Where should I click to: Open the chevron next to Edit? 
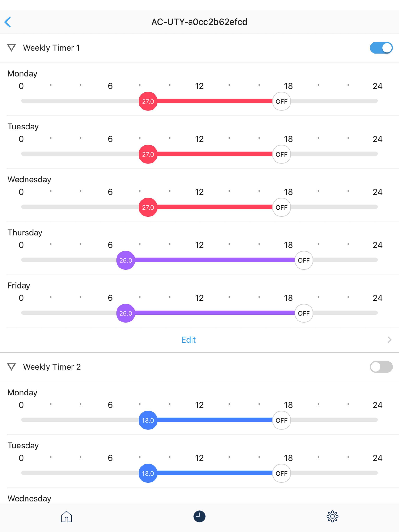[389, 340]
